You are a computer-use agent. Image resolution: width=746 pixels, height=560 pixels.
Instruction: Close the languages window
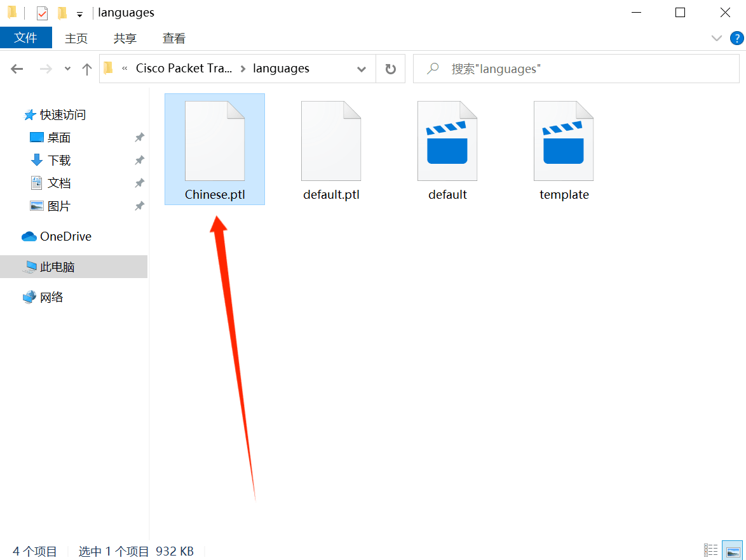tap(725, 13)
